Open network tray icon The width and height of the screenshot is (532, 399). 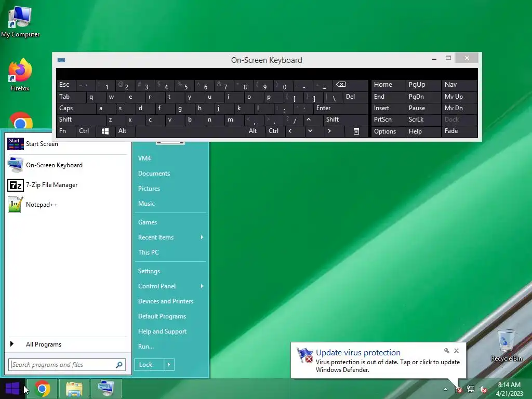(471, 389)
